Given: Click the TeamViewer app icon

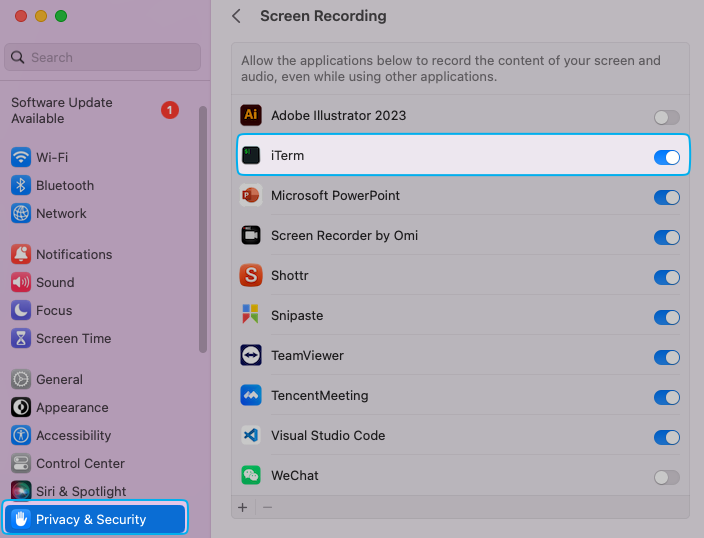Looking at the screenshot, I should [251, 356].
